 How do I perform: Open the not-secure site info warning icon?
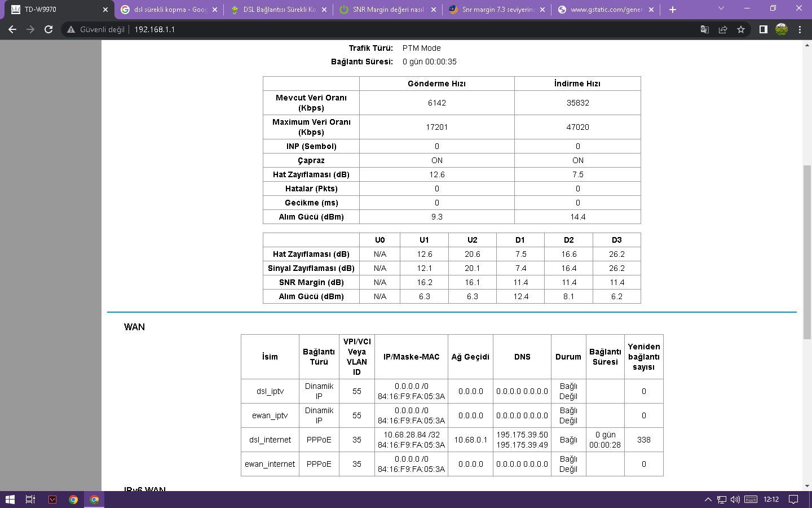click(x=71, y=29)
